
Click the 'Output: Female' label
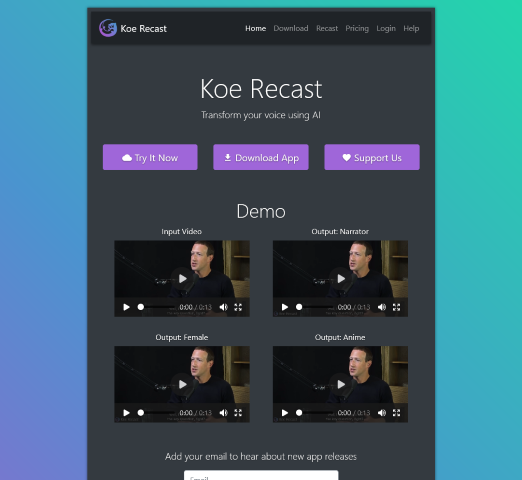(x=182, y=337)
